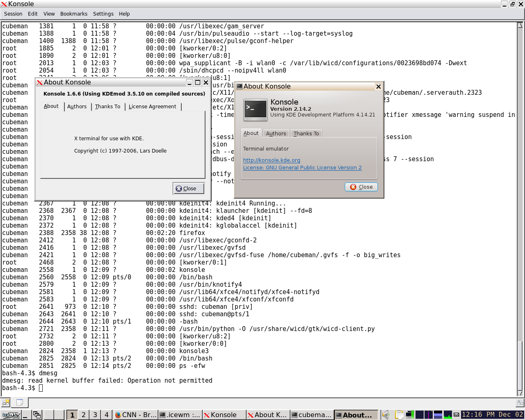Click the show desktop taskbar icon
Viewport: 525px width, 420px height.
point(26,415)
